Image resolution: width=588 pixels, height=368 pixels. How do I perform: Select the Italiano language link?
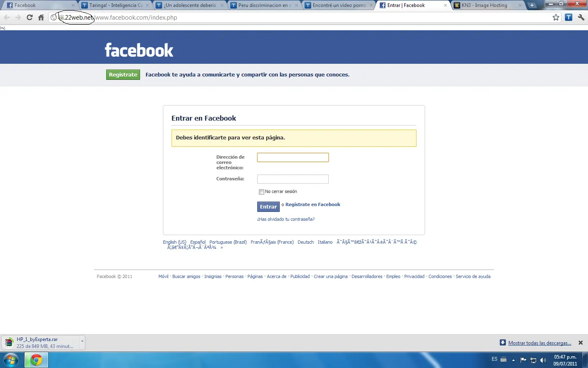(x=325, y=242)
